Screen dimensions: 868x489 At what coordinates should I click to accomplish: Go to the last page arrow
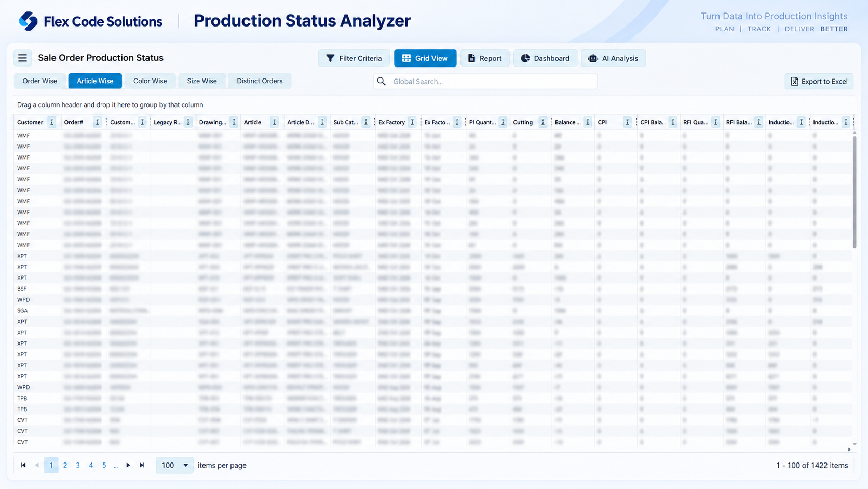point(142,465)
